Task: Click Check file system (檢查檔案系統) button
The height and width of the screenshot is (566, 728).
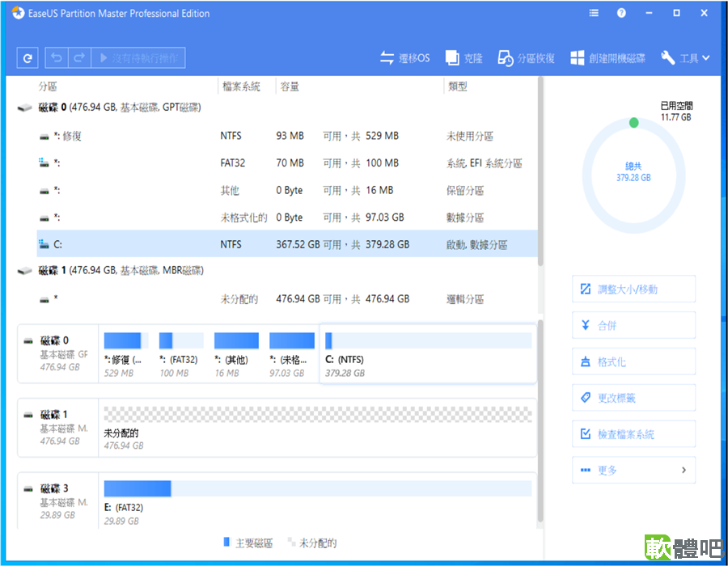Action: [633, 433]
